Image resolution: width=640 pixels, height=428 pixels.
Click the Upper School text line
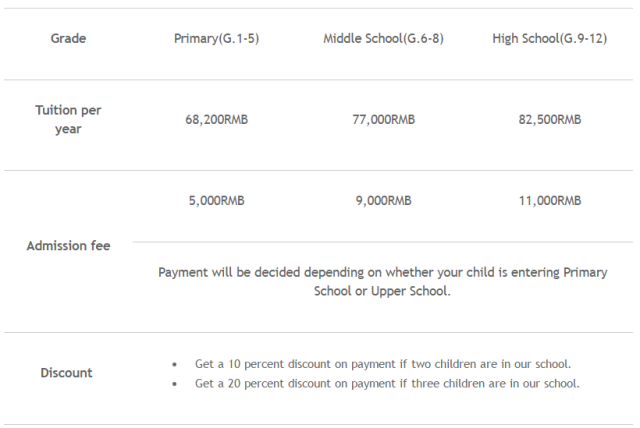[382, 291]
